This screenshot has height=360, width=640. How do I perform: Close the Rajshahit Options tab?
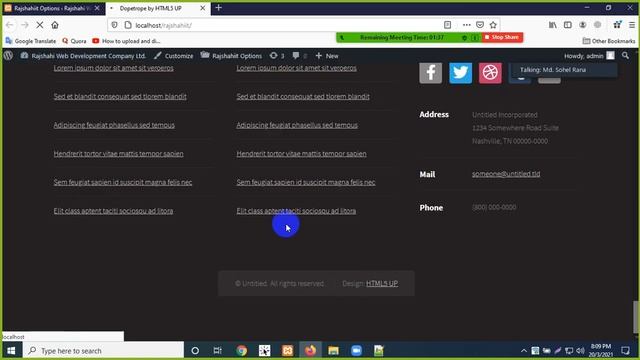(x=97, y=8)
